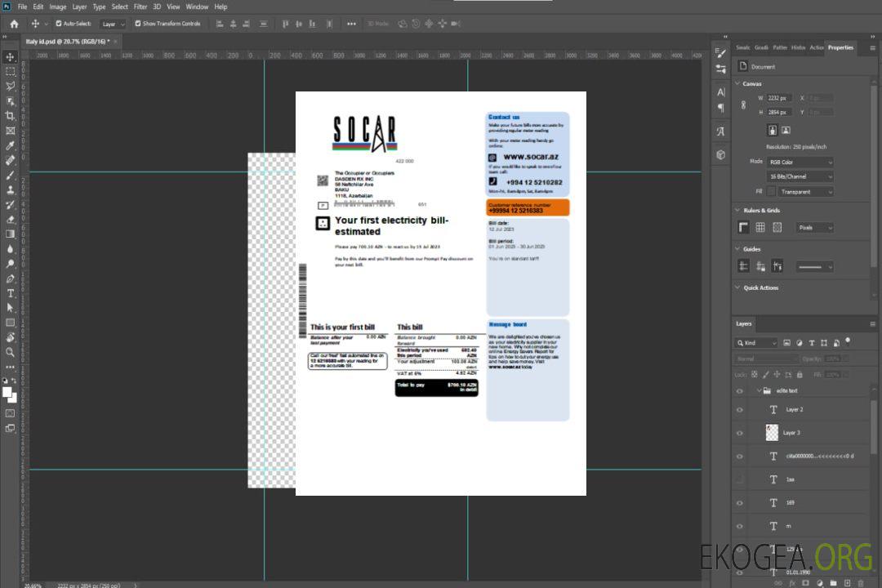
Task: Open the 16 Bits/Channel dropdown
Action: pos(800,176)
